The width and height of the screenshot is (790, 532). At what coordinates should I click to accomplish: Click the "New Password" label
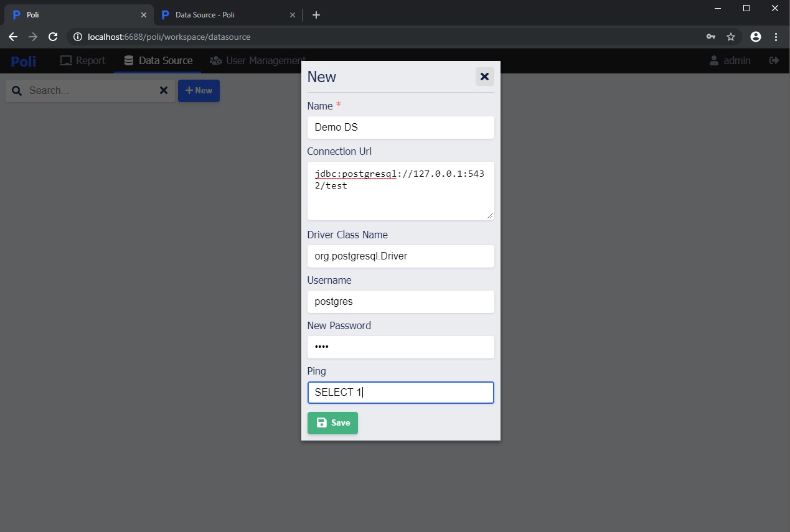(x=339, y=326)
